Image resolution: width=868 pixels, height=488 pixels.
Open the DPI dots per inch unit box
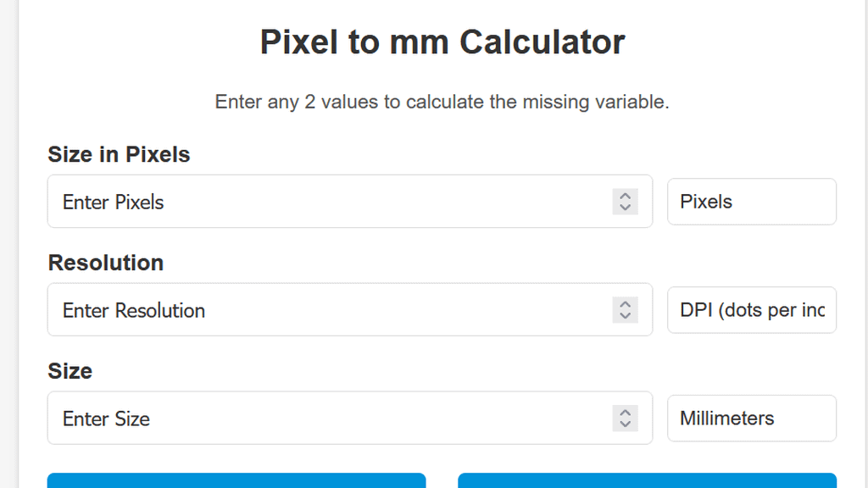(x=751, y=310)
